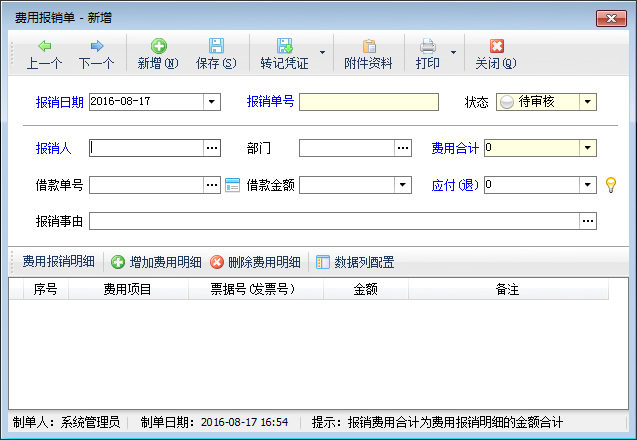637x440 pixels.
Task: Open the 借款金额 dropdown
Action: coord(403,185)
